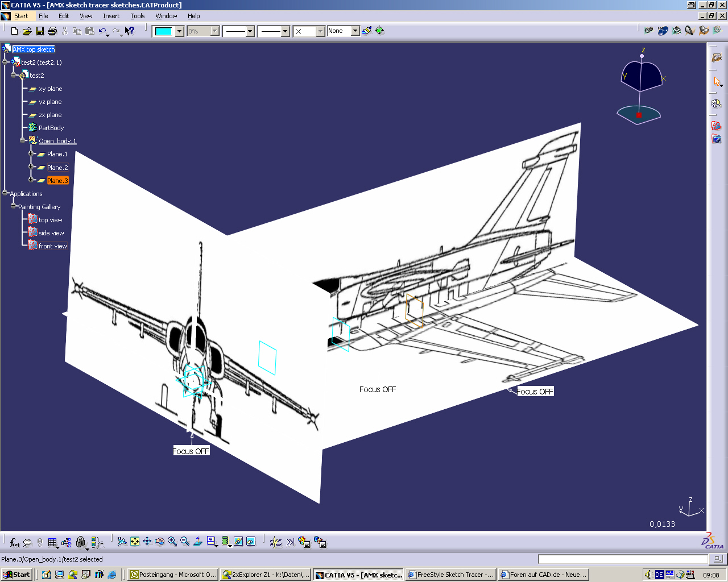Viewport: 728px width, 582px height.
Task: Click the Open file folder icon
Action: [x=27, y=31]
